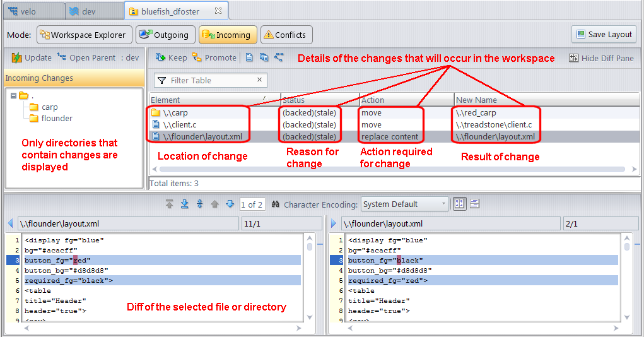
Task: Go to next difference down arrow
Action: click(x=230, y=204)
